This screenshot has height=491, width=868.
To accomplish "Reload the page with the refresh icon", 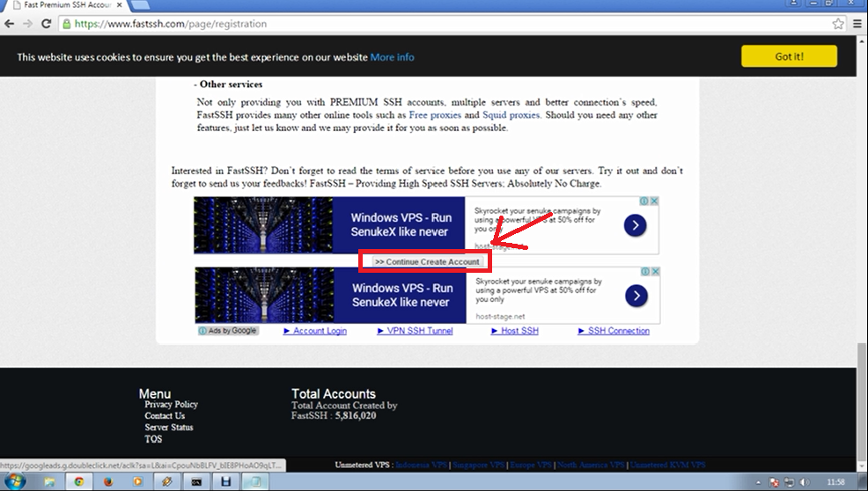I will (x=47, y=24).
